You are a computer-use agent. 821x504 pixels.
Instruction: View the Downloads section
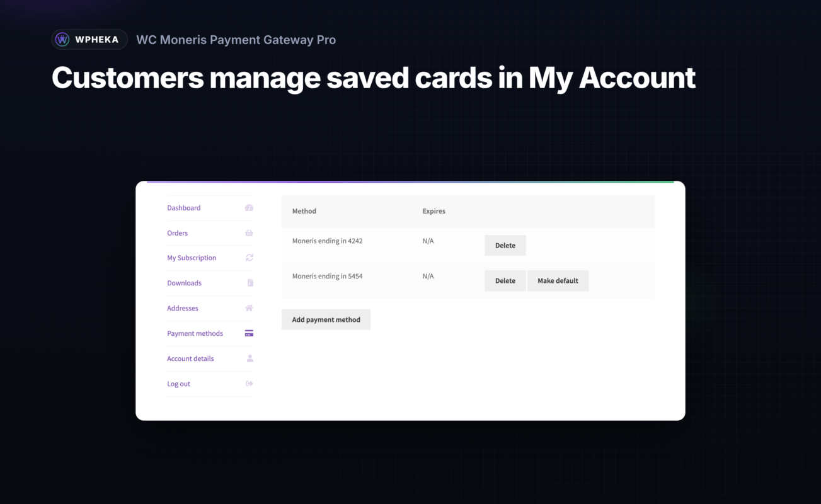coord(185,283)
